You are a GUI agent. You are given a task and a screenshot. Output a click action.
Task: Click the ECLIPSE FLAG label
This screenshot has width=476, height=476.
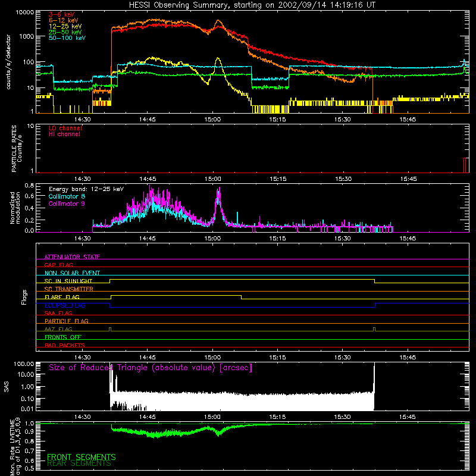[x=65, y=305]
